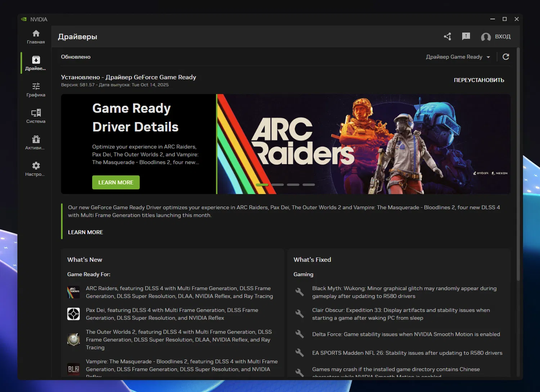Click wrench icon beside Delta Force fix
540x392 pixels.
pyautogui.click(x=300, y=334)
